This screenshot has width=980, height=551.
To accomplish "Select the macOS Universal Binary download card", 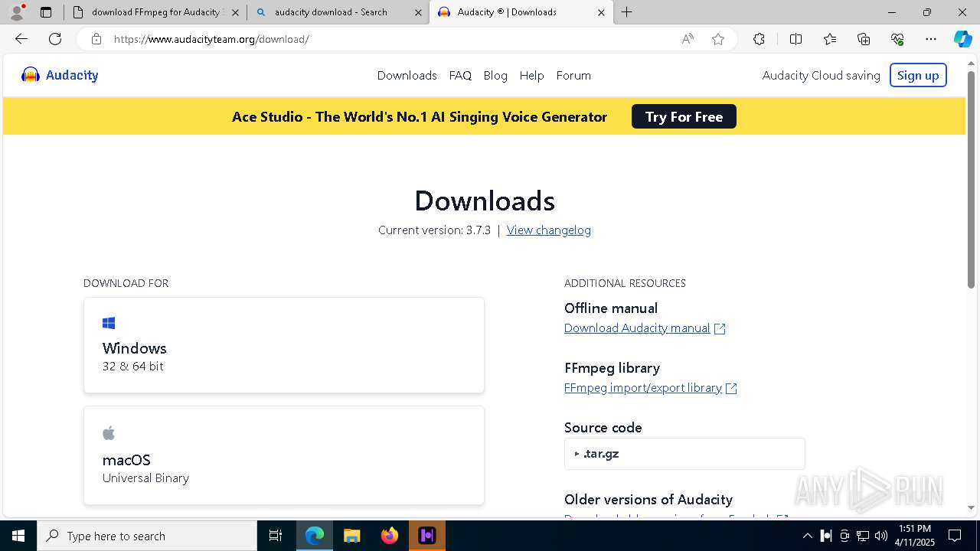I will [284, 455].
